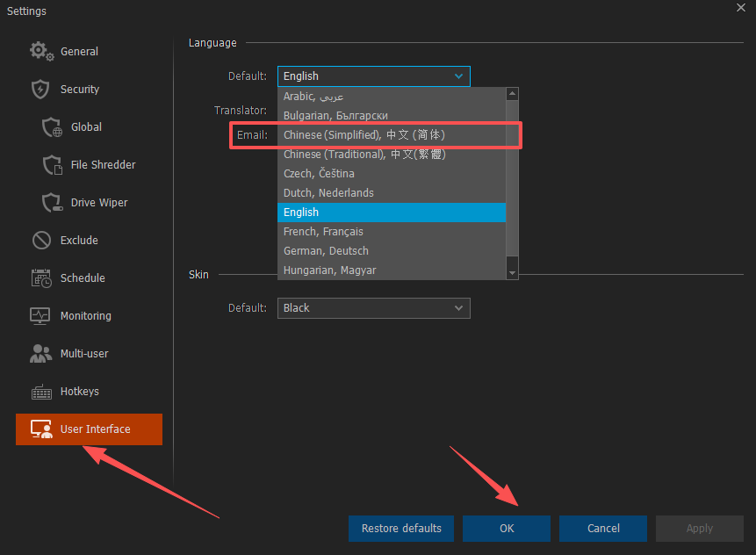Click the Cancel button

[603, 529]
